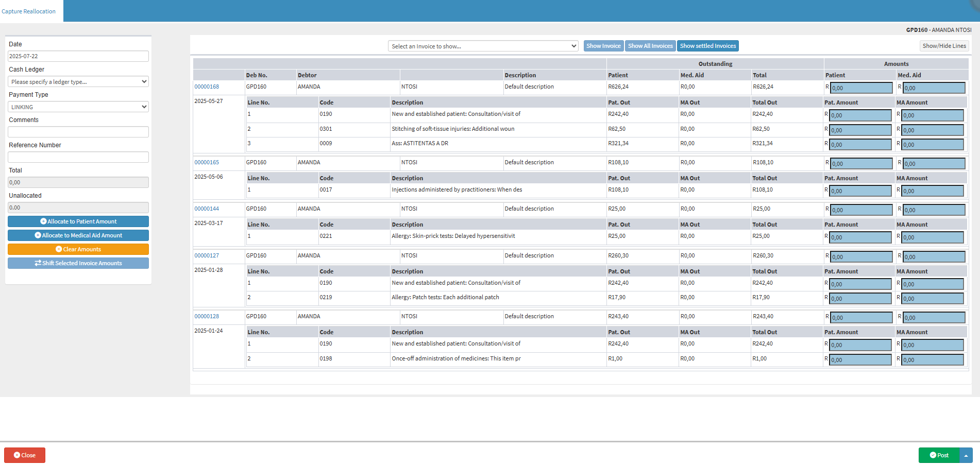Viewport: 980px width, 465px height.
Task: Click Show All Invoices
Action: tap(650, 46)
